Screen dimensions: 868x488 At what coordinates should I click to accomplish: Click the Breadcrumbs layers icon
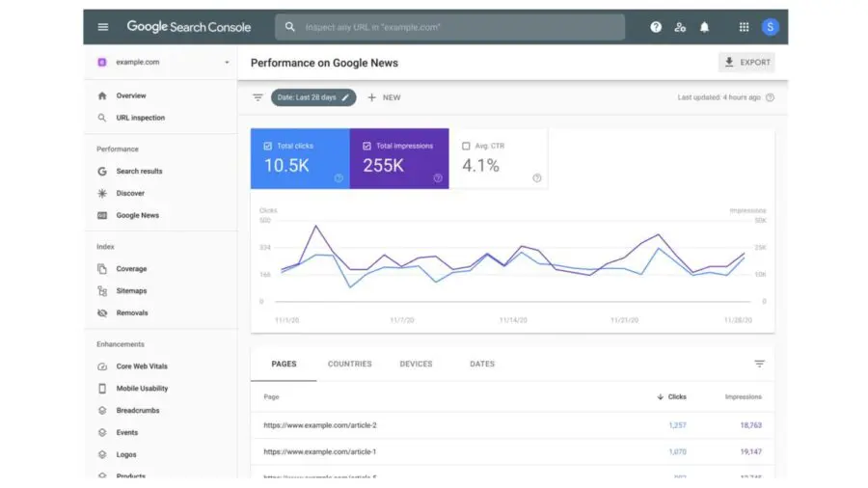tap(102, 411)
